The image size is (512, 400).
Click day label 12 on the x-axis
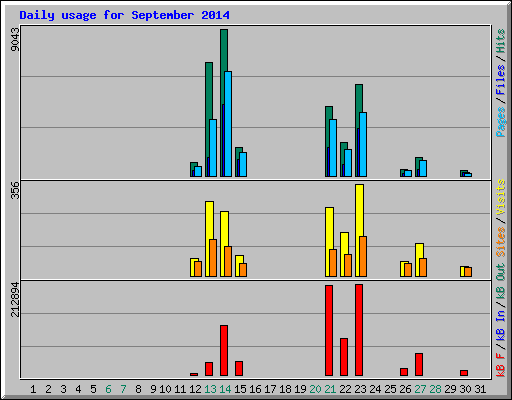(195, 389)
